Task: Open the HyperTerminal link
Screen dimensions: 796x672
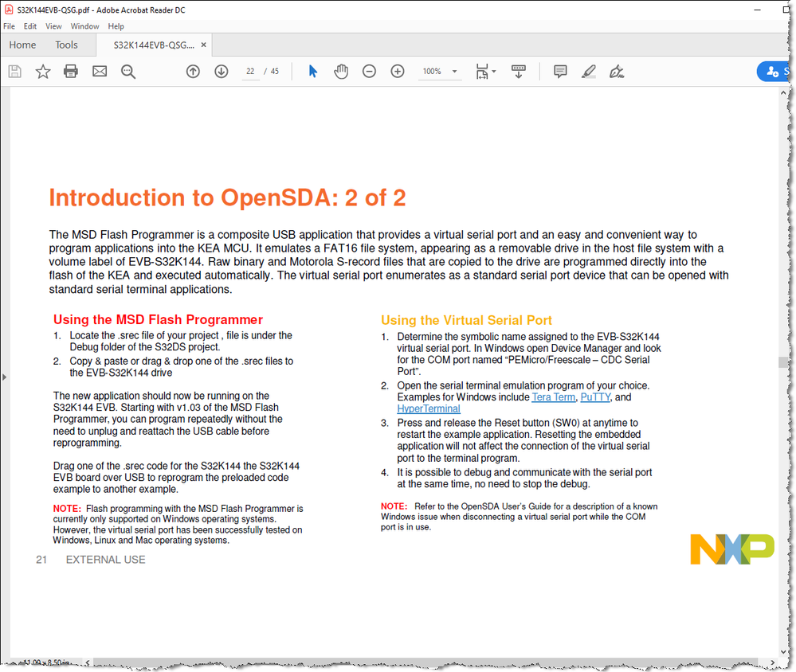Action: pyautogui.click(x=429, y=408)
